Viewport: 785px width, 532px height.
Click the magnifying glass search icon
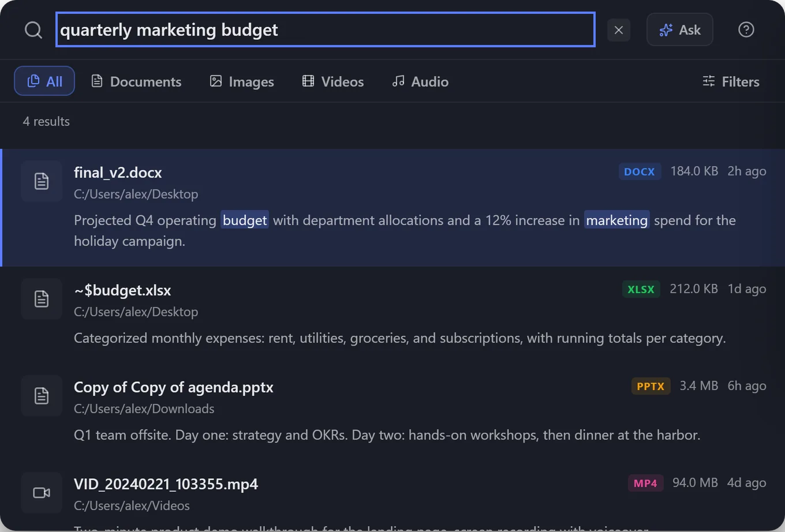click(x=33, y=30)
